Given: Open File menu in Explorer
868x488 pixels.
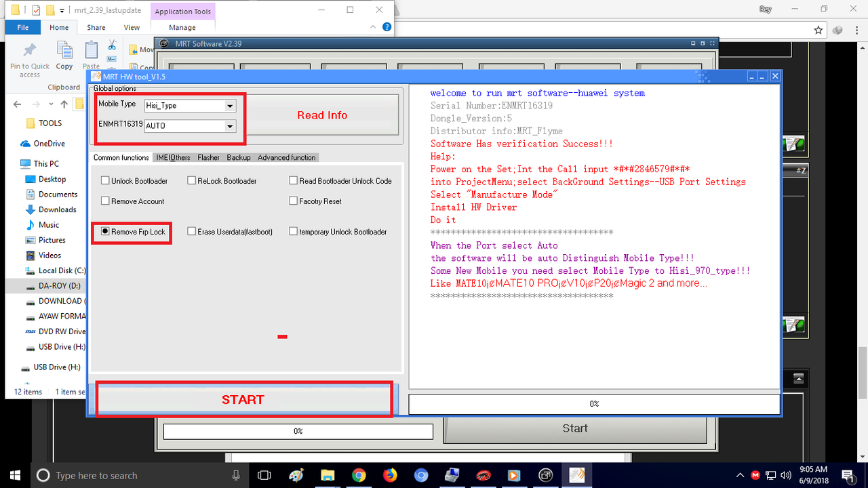Looking at the screenshot, I should click(x=23, y=28).
